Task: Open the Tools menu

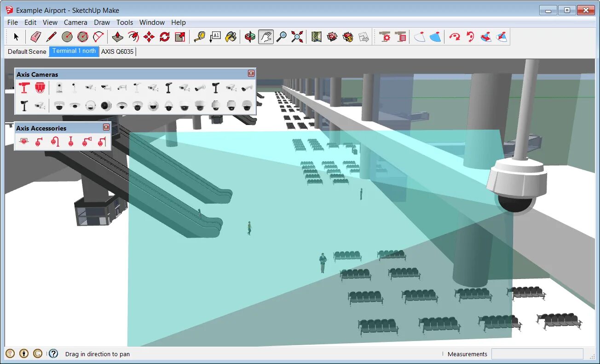Action: 124,22
